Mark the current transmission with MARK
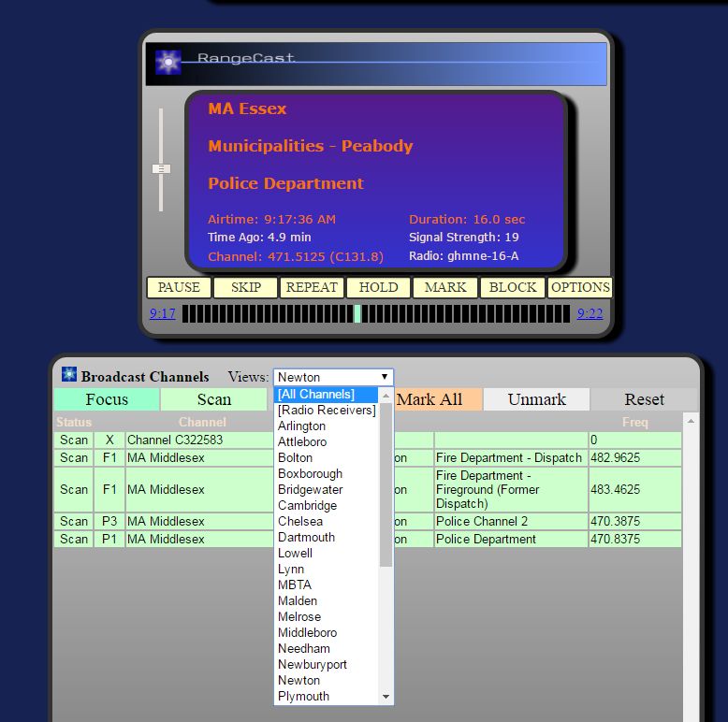This screenshot has height=722, width=728. [x=445, y=287]
